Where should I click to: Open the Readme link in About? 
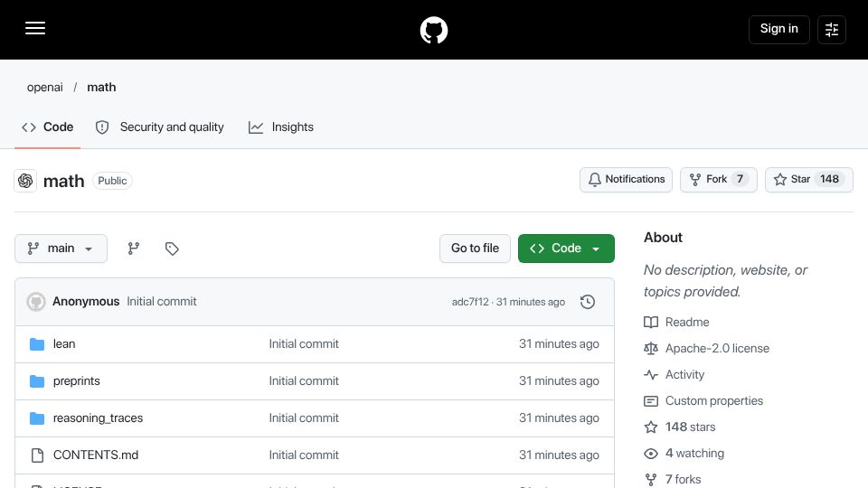click(687, 322)
